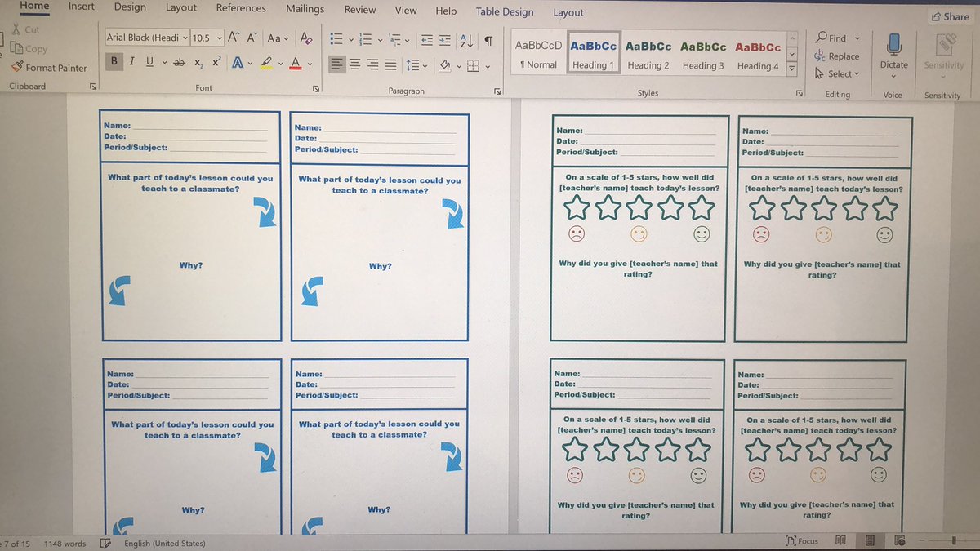This screenshot has height=551, width=980.
Task: Open the Borders dropdown arrow
Action: click(486, 67)
